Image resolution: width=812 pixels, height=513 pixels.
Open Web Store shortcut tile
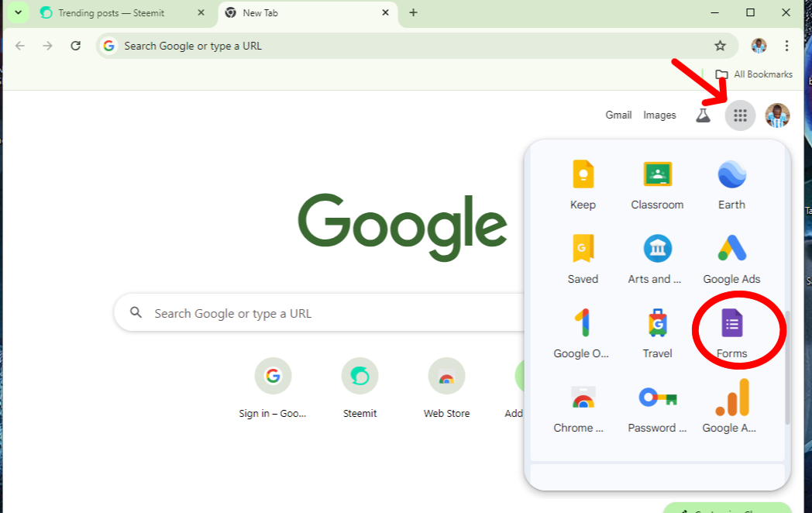pyautogui.click(x=447, y=388)
